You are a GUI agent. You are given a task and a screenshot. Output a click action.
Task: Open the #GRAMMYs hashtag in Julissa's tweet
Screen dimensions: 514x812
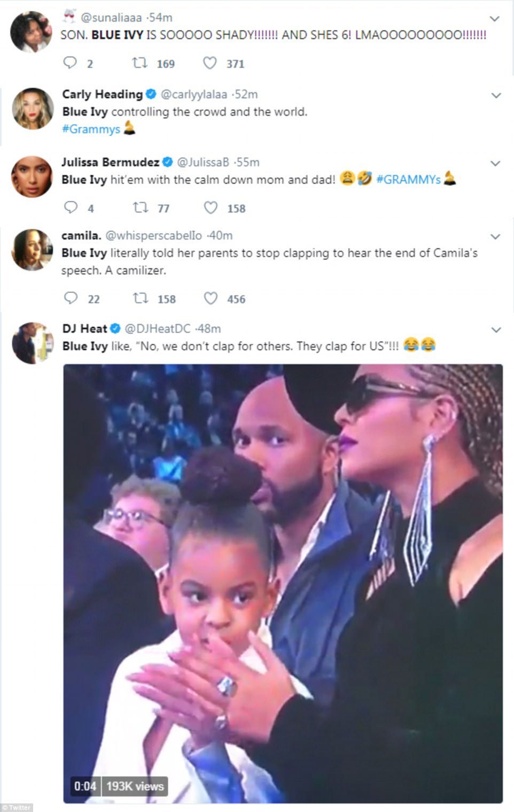pos(409,180)
